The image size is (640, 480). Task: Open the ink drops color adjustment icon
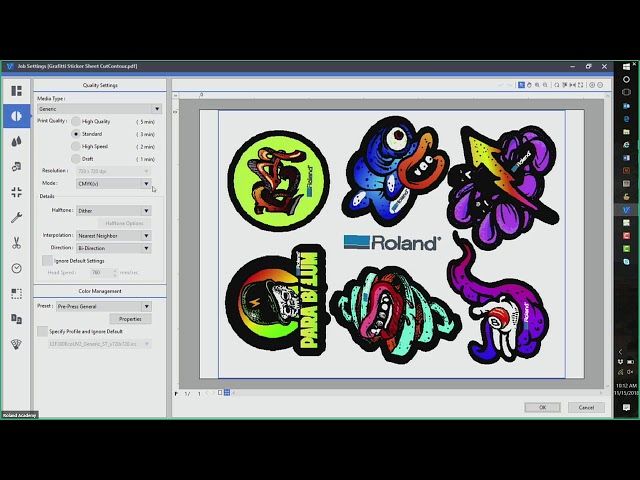click(16, 141)
